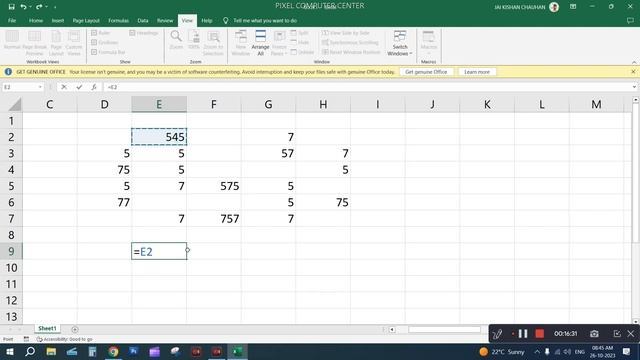Image resolution: width=640 pixels, height=360 pixels.
Task: Click the recorder's pen annotation icon
Action: pos(497,334)
